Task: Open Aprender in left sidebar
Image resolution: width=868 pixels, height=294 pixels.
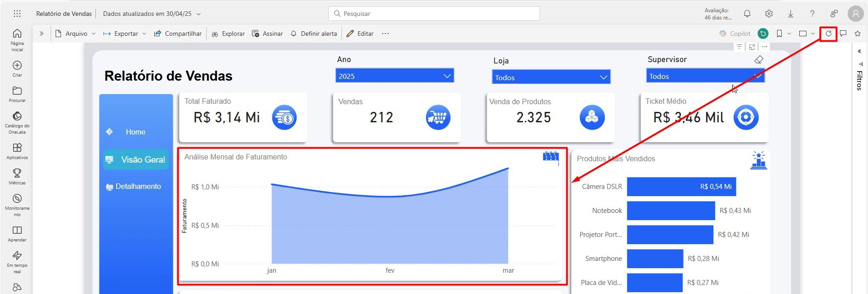Action: pos(17,234)
